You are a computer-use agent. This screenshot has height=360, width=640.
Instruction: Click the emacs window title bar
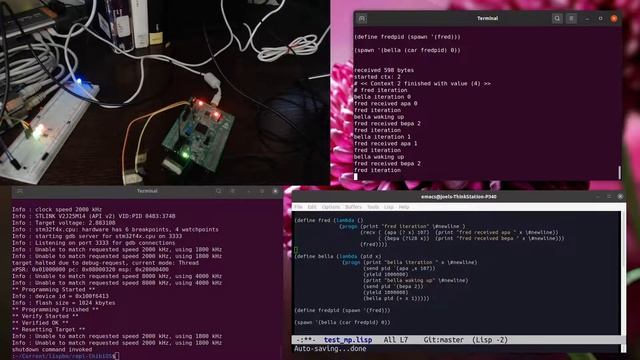tap(459, 196)
